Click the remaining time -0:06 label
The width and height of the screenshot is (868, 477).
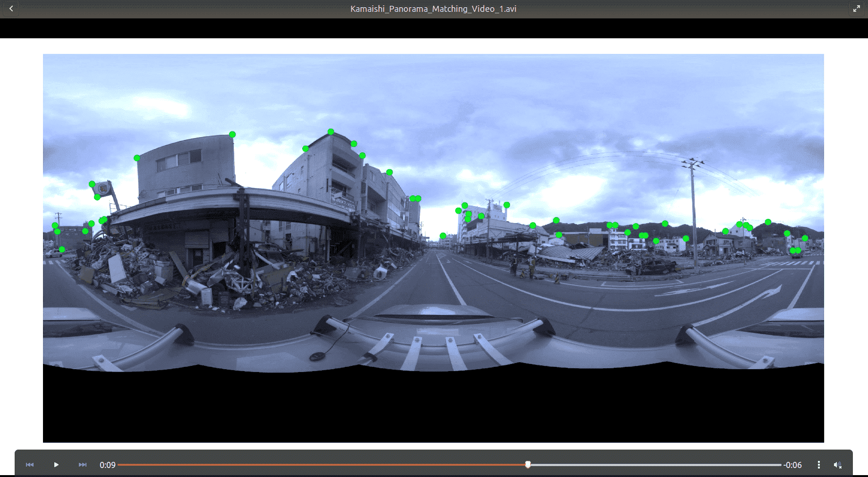(792, 465)
